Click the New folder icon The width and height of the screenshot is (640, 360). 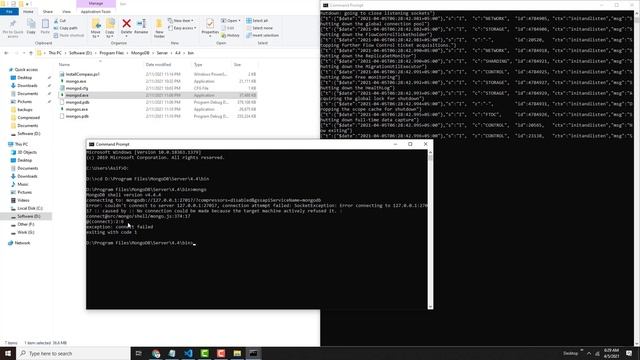[x=159, y=24]
